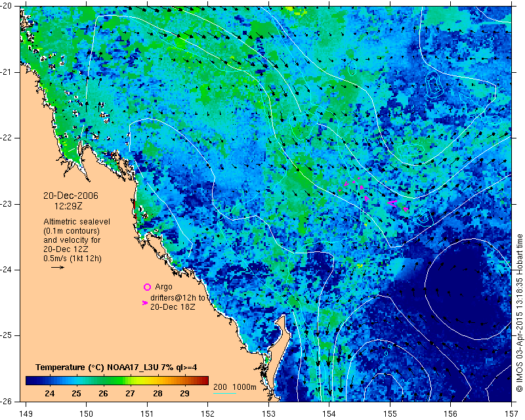The image size is (525, 420).
Task: Click the '20-Dec 18Z' legend text
Action: 173,306
